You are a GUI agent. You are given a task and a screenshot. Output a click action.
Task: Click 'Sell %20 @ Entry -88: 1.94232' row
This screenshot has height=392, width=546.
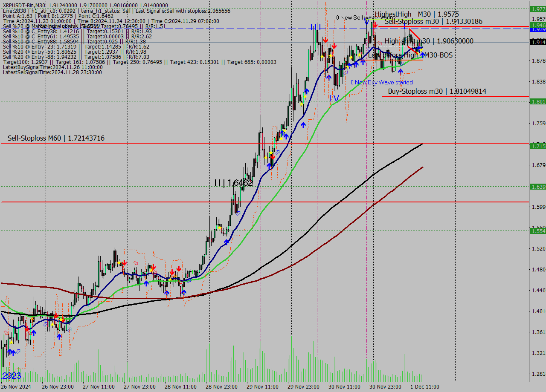(x=76, y=57)
